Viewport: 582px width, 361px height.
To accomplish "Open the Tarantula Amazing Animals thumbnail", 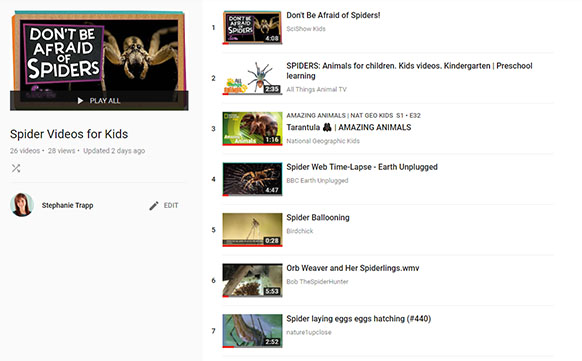I will pyautogui.click(x=252, y=129).
